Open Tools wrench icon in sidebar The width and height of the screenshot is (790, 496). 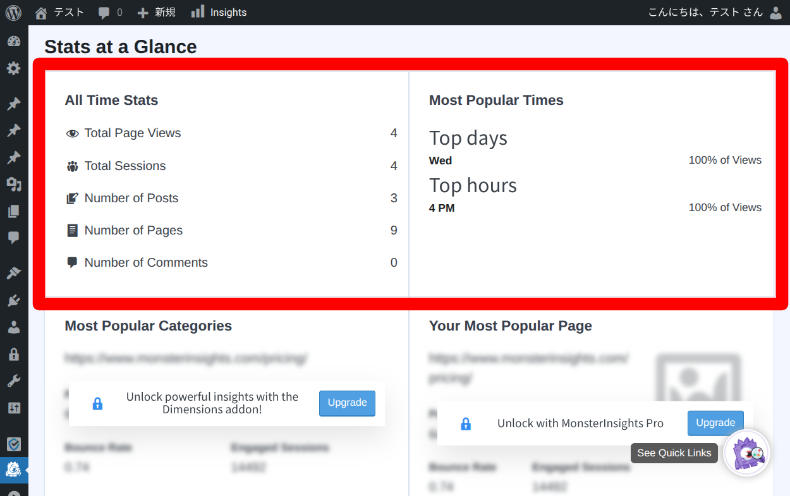coord(13,381)
